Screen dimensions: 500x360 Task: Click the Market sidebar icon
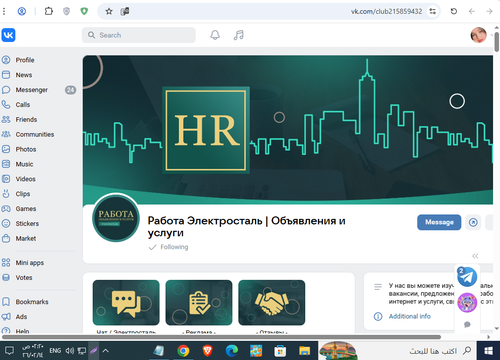tap(6, 238)
